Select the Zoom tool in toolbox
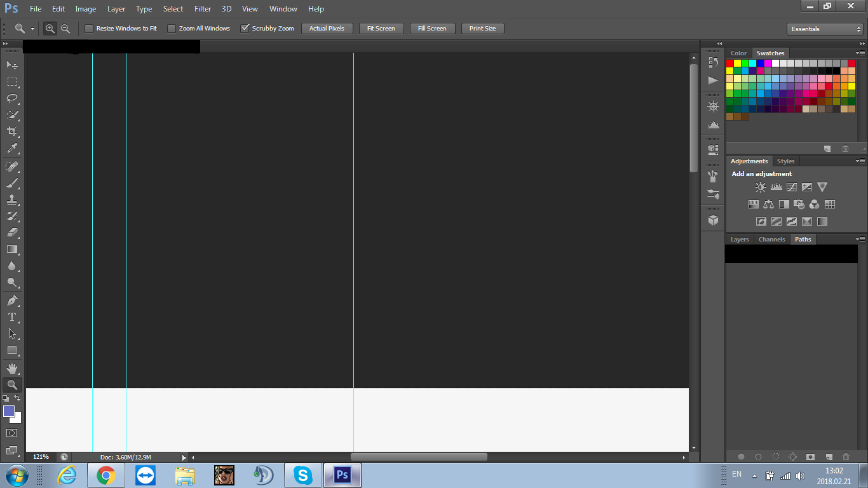Screen dimensions: 868x488 click(12, 384)
